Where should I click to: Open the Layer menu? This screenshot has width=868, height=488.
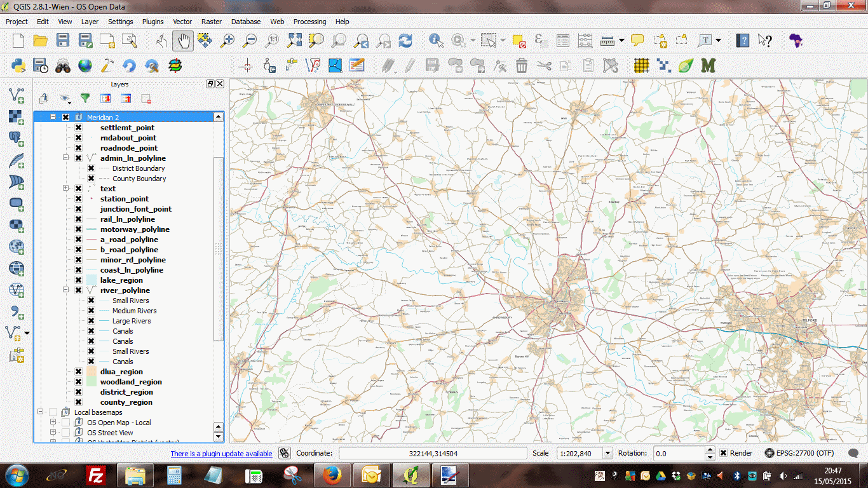pyautogui.click(x=90, y=22)
